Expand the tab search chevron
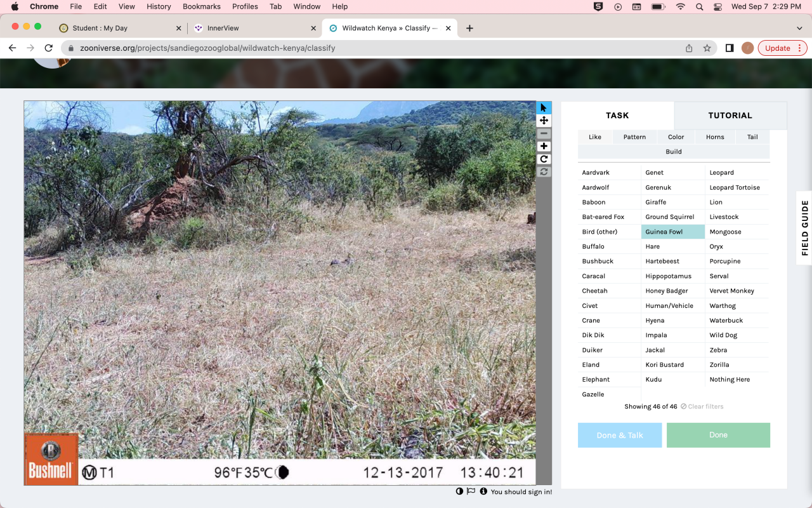812x508 pixels. pos(799,28)
